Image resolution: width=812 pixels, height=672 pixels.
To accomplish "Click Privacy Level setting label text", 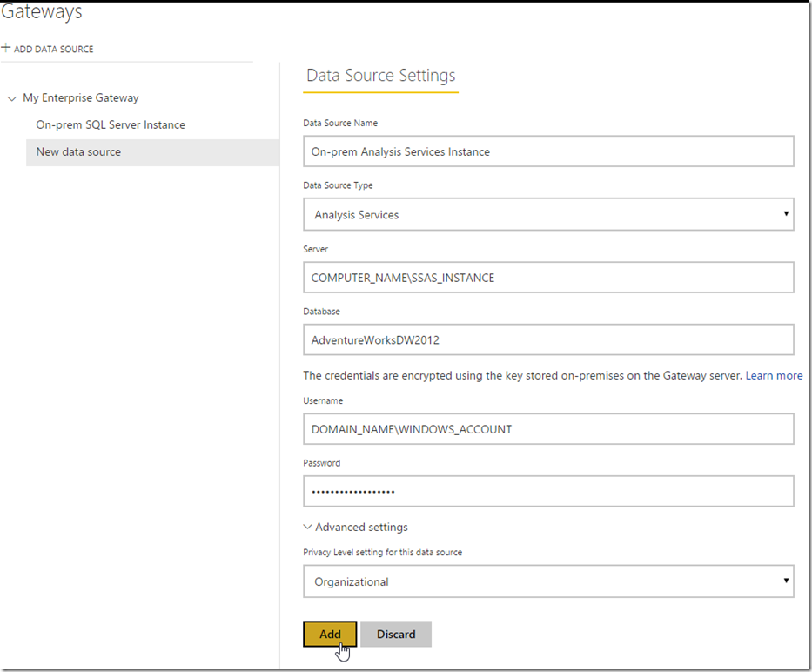I will point(383,553).
